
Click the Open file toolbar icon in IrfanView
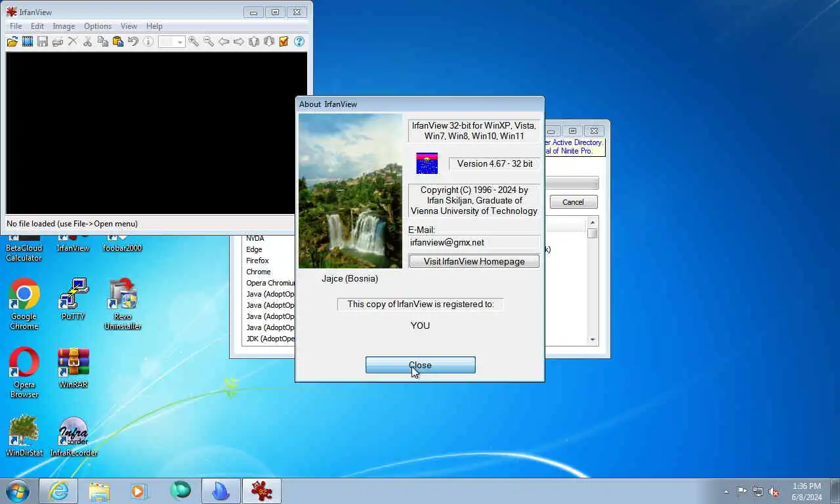point(12,41)
